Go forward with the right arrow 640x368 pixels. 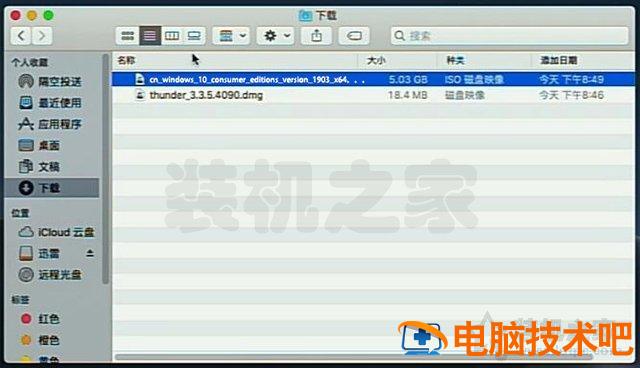coord(42,36)
